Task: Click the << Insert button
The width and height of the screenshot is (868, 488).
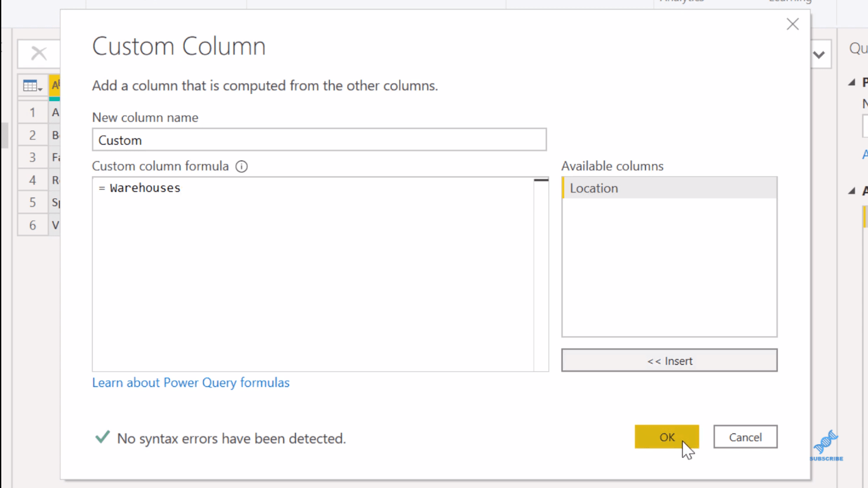Action: (669, 360)
